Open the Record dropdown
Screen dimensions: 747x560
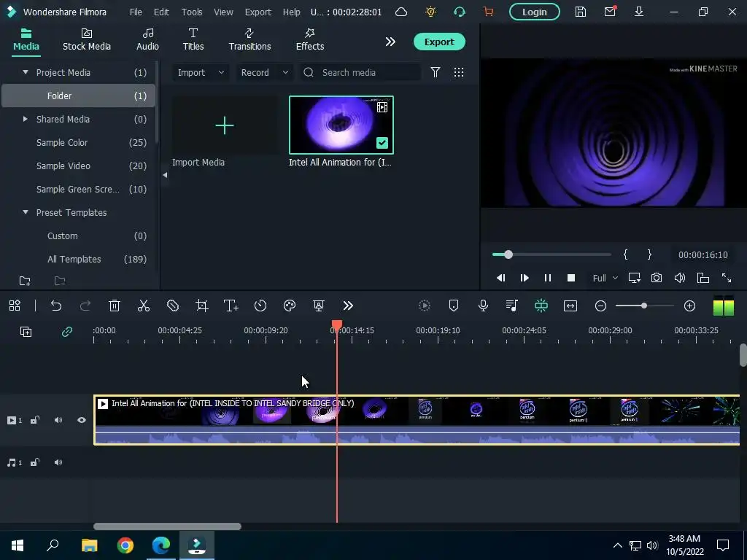point(264,72)
